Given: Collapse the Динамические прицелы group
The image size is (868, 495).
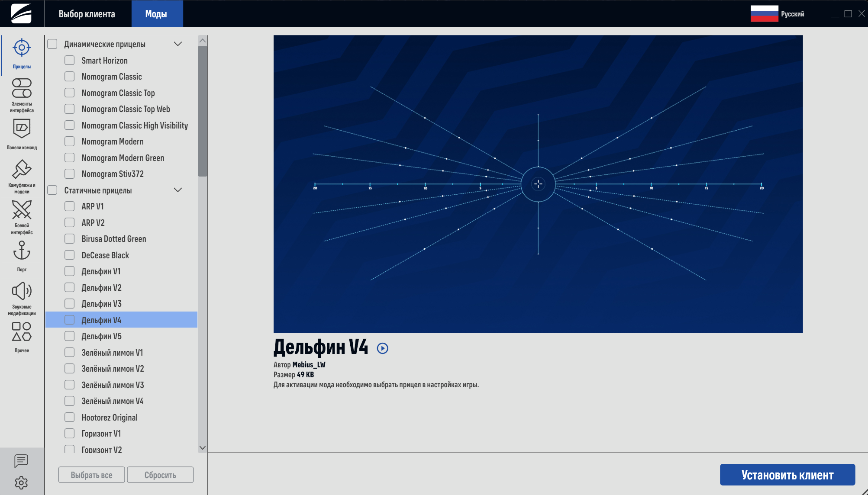Looking at the screenshot, I should [177, 44].
